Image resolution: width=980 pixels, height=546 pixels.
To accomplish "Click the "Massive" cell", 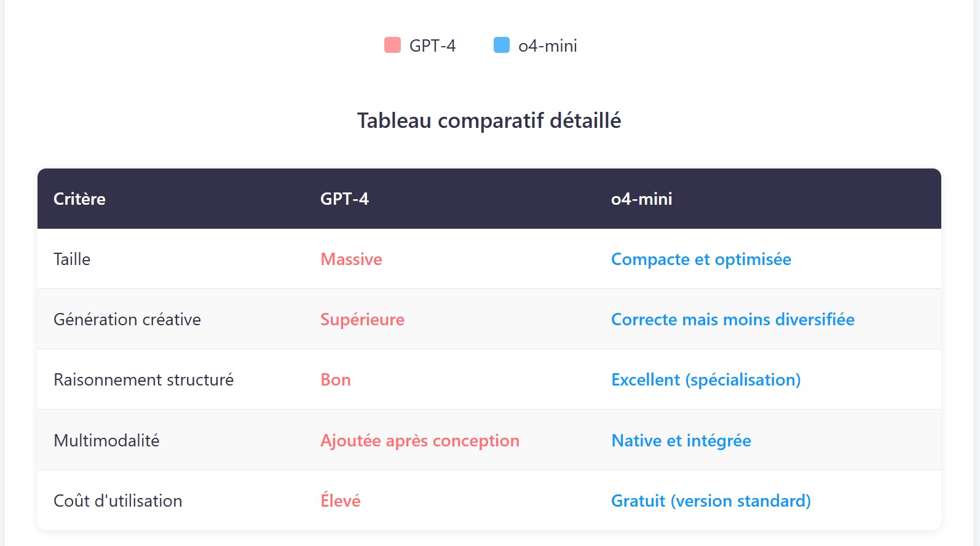I will pyautogui.click(x=351, y=259).
